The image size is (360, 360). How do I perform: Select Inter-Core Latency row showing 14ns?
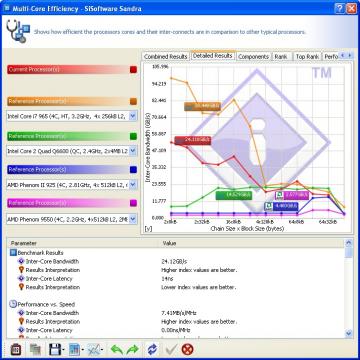(x=177, y=279)
